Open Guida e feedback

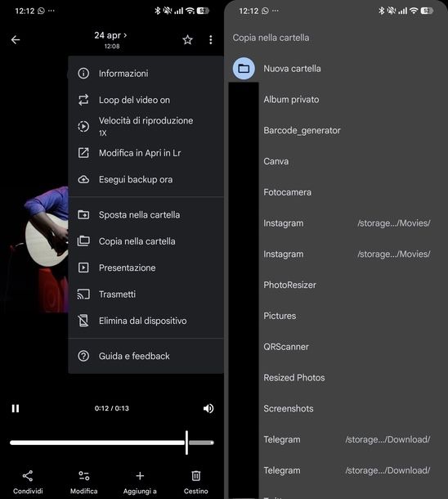pos(146,356)
